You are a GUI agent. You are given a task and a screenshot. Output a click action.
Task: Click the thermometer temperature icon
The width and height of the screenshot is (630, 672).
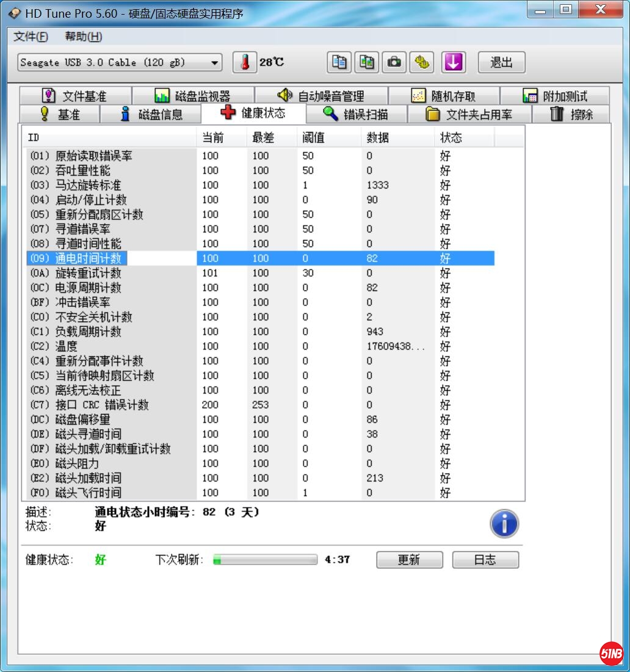click(x=245, y=62)
